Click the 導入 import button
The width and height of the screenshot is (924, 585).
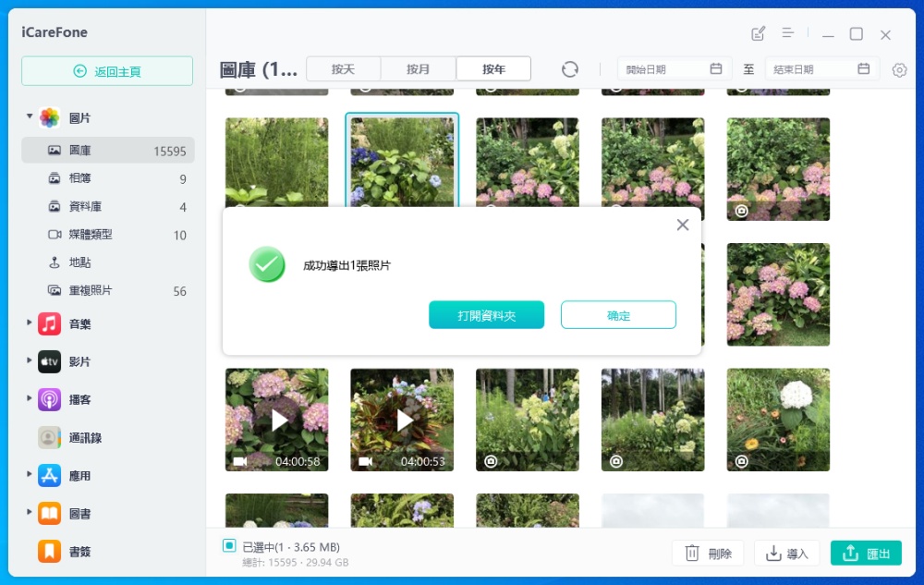[786, 554]
